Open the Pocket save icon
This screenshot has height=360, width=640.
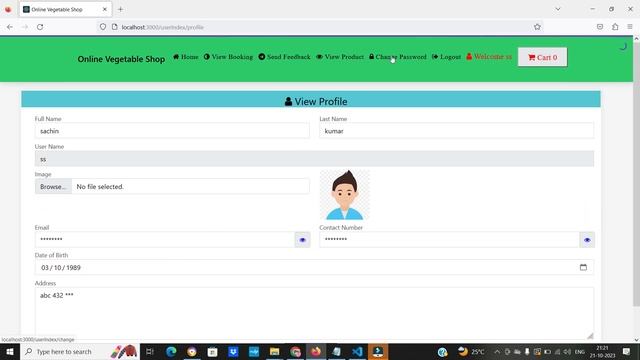pos(600,27)
